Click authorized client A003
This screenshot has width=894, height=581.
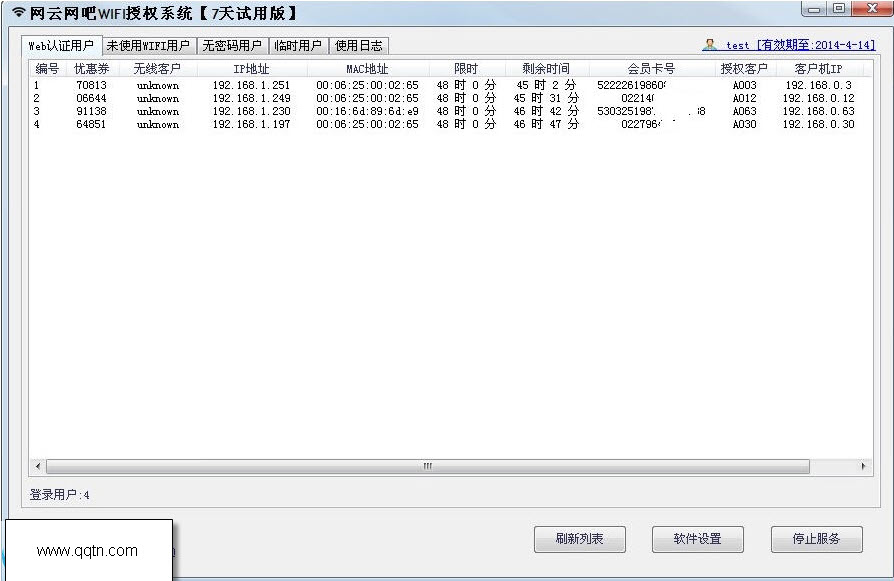pos(745,86)
